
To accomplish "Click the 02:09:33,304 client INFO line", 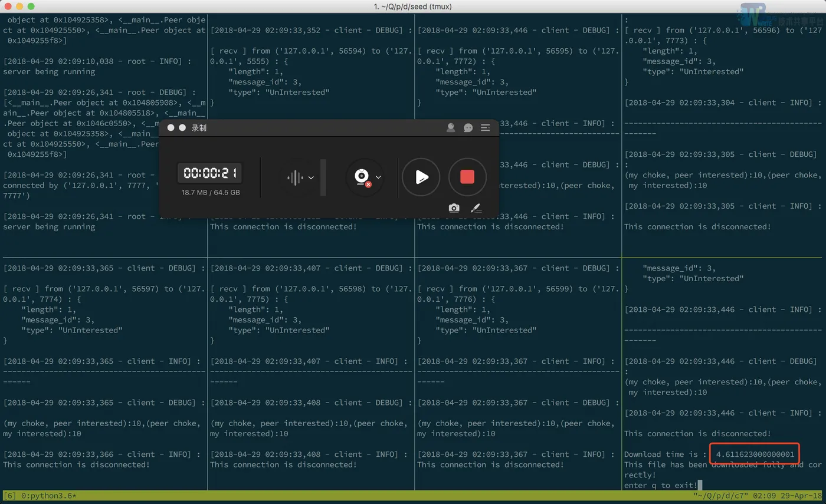I will click(x=723, y=103).
